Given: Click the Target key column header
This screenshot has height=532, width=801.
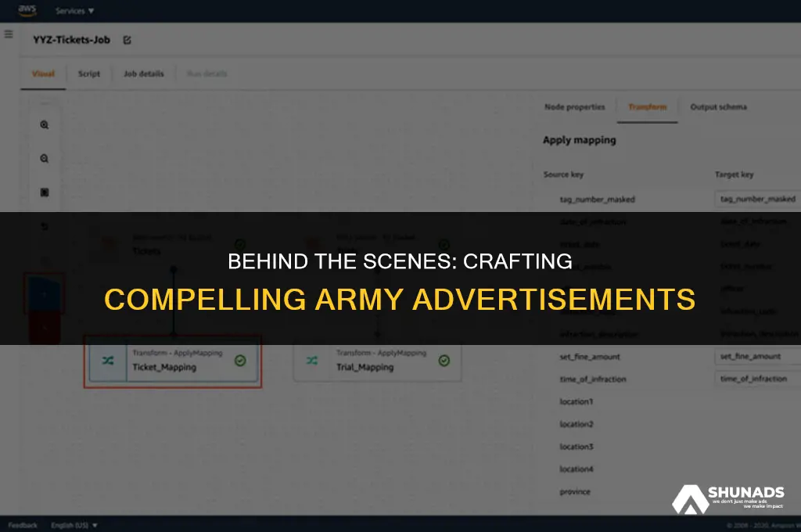Looking at the screenshot, I should click(734, 174).
